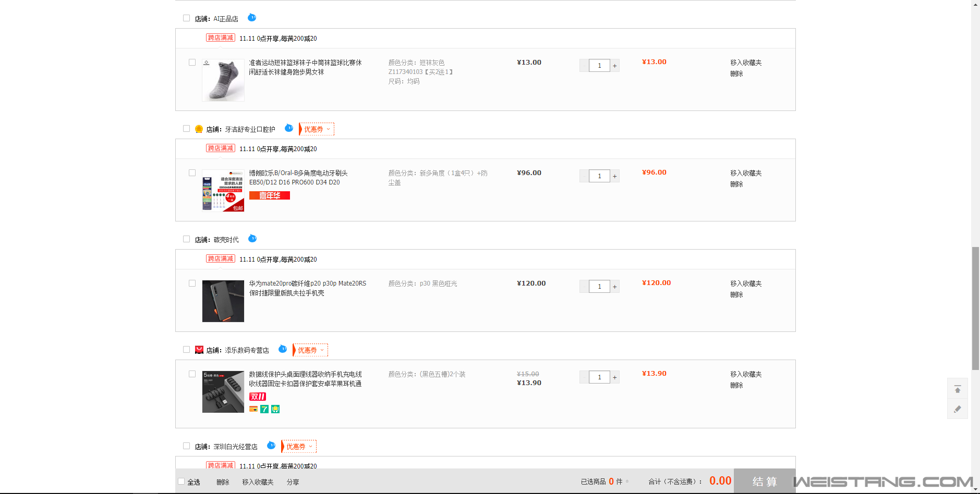Viewport: 980px width, 494px height.
Task: Open chat icon for 牙洁舒专业口腔护 shop
Action: [x=289, y=128]
